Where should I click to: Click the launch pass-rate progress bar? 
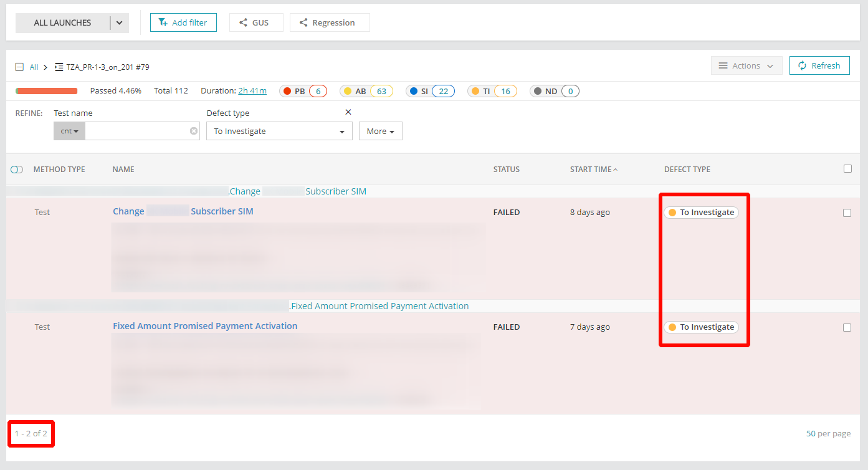point(47,91)
